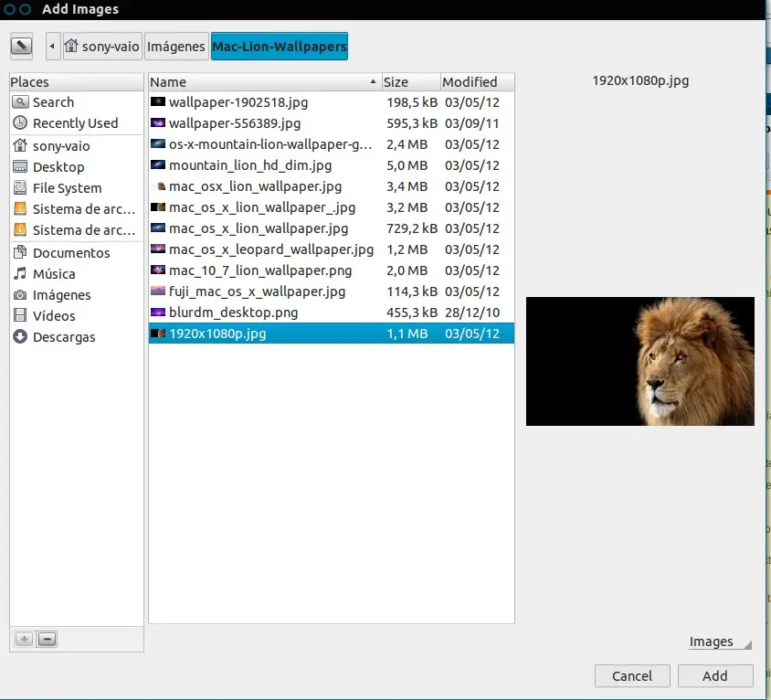Screen dimensions: 771x700
Task: Sort files by Size column
Action: [411, 82]
